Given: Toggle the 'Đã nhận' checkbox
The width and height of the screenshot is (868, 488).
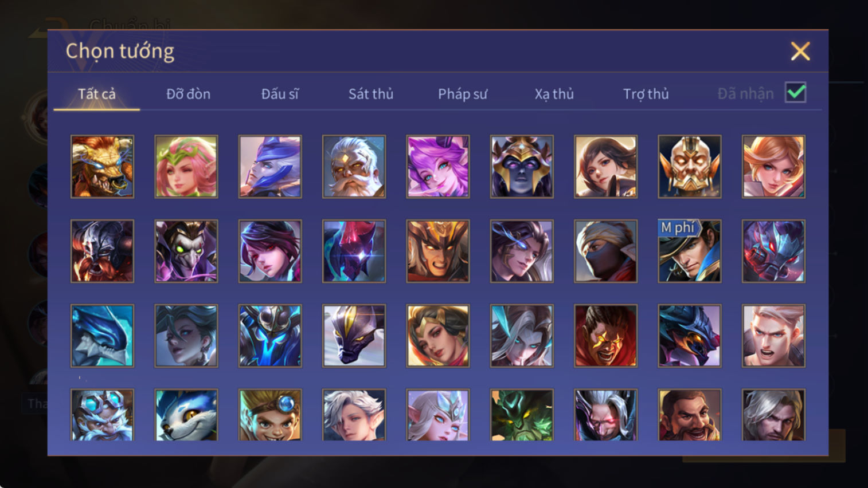Looking at the screenshot, I should coord(796,93).
